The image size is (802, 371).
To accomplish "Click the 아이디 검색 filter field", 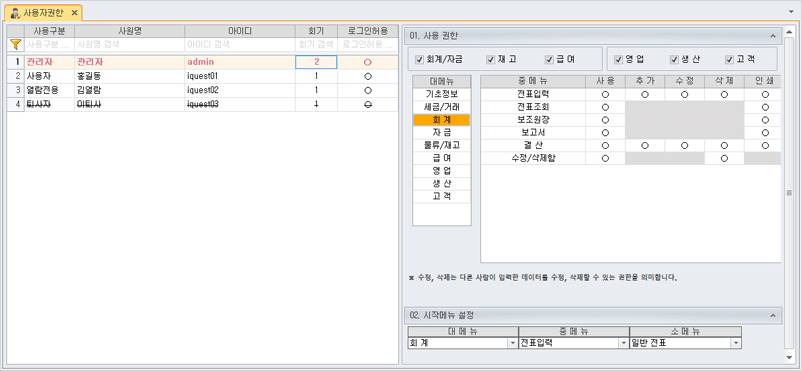I will pyautogui.click(x=240, y=45).
